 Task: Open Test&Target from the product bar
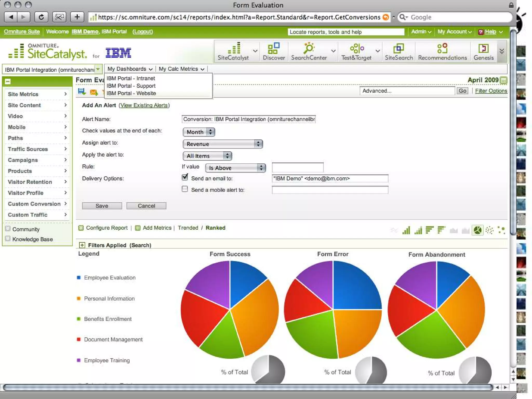356,51
